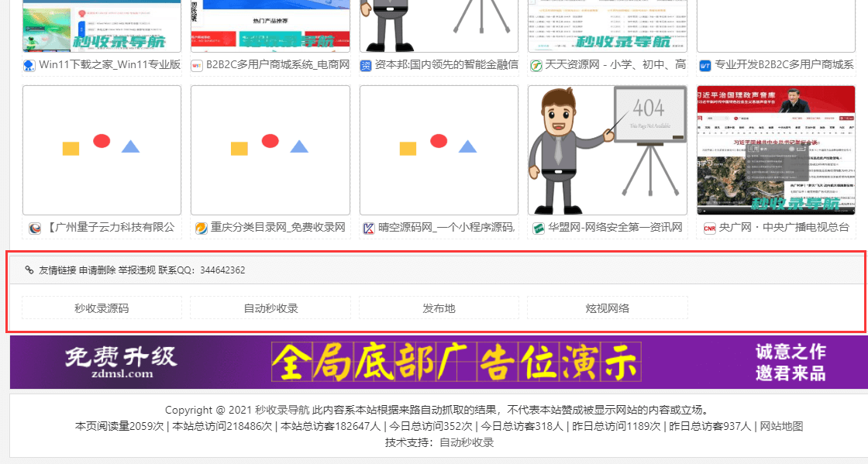Image resolution: width=868 pixels, height=464 pixels.
Task: Click the Win11下载之家 favicon icon
Action: point(29,65)
